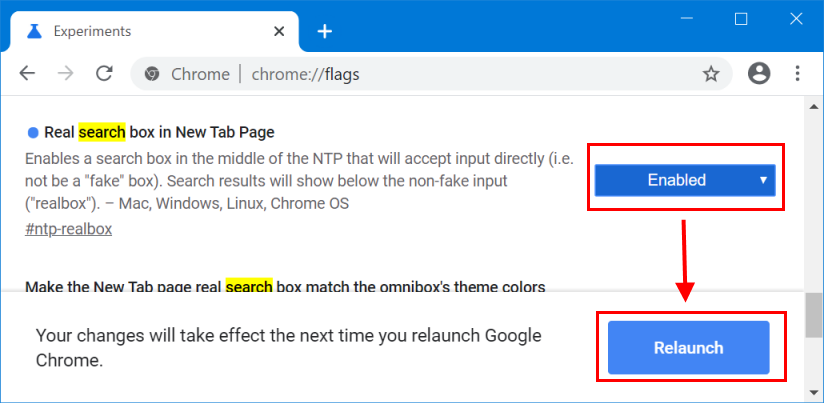The height and width of the screenshot is (403, 824).
Task: Reload the chrome://flags page
Action: 105,74
